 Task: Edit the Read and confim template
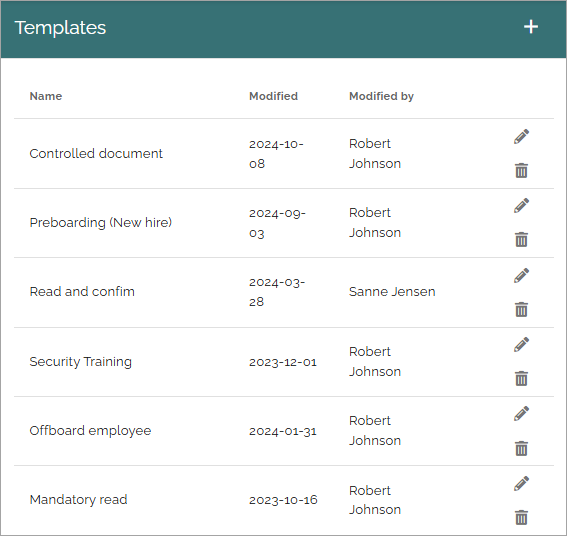pos(521,276)
